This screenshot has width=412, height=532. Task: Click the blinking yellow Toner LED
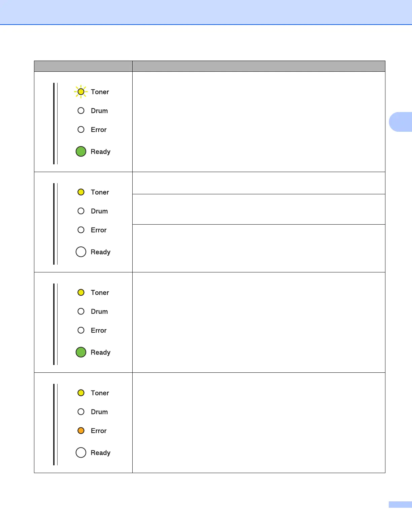[81, 92]
